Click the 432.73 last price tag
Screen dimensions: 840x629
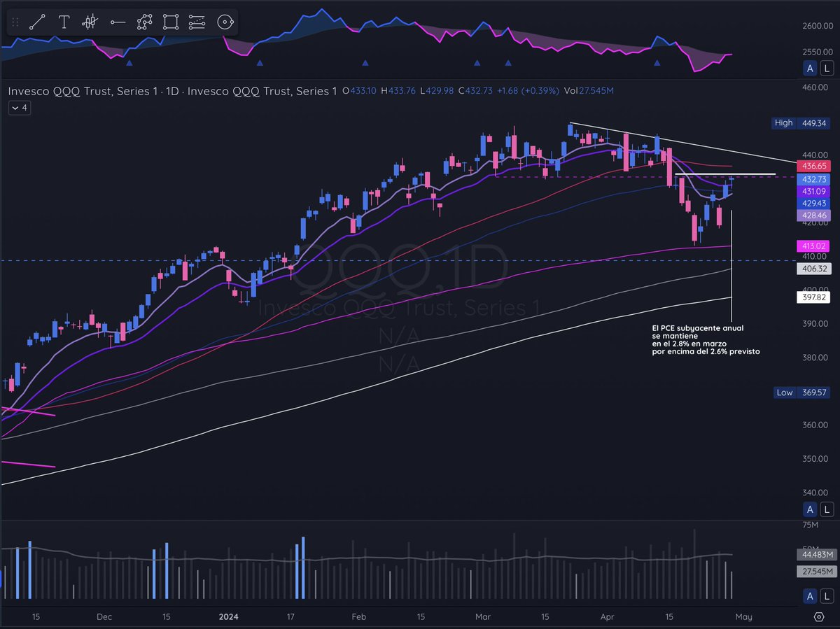tap(813, 179)
